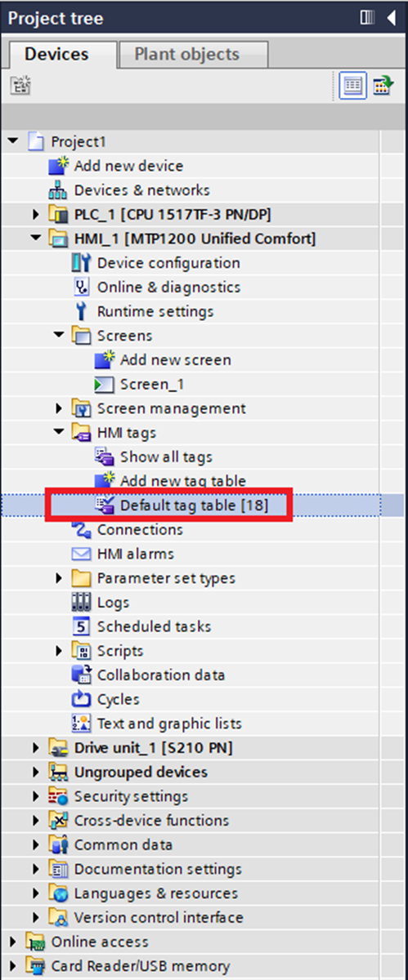This screenshot has width=408, height=980.
Task: Expand the Screen management folder
Action: click(x=58, y=408)
